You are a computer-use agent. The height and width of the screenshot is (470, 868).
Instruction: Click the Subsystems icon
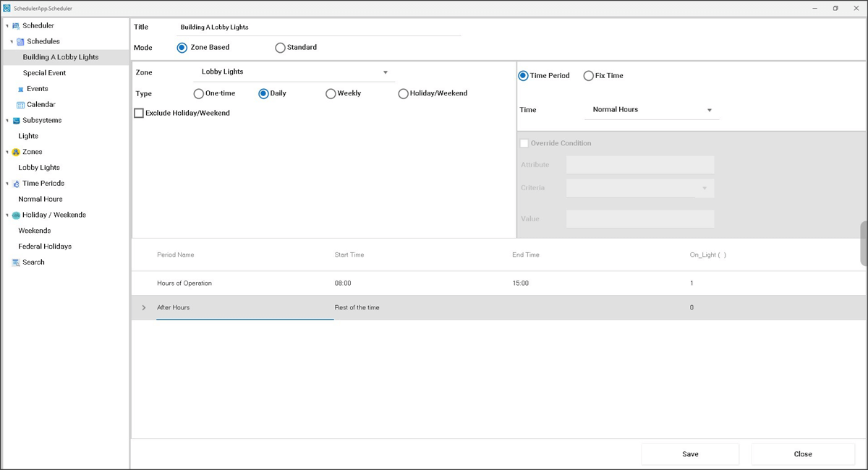[16, 121]
